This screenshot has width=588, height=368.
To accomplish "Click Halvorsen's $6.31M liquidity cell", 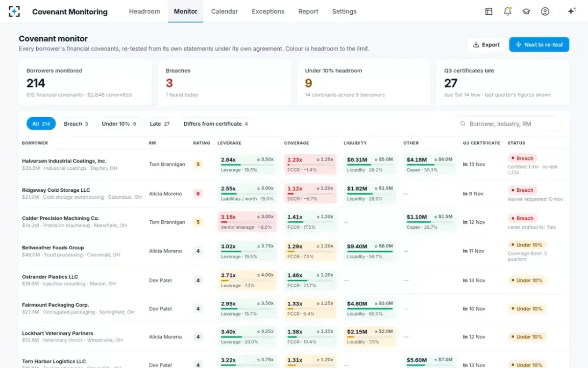I will (370, 164).
